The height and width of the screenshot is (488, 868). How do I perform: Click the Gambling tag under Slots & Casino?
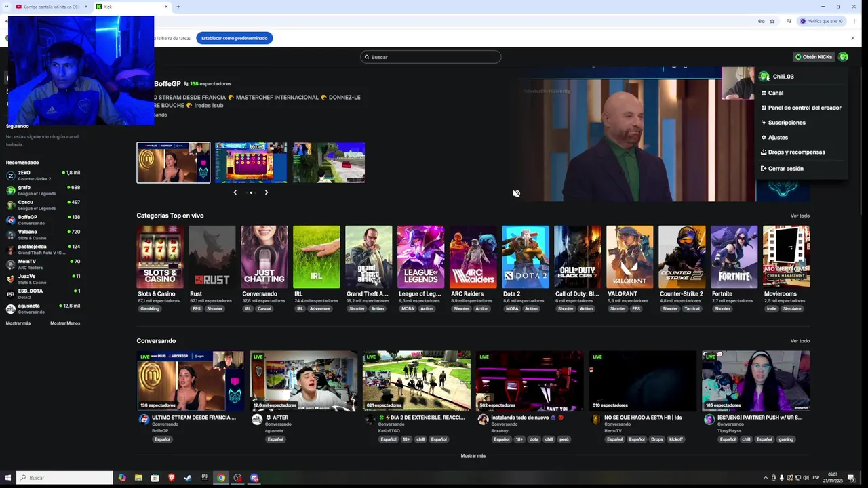(x=150, y=309)
